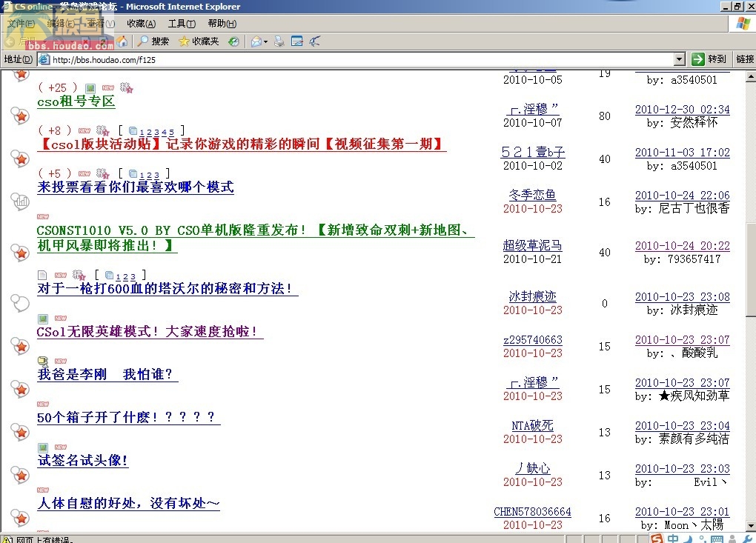Click the vertical scrollbar thumb
Image resolution: width=756 pixels, height=543 pixels.
[x=751, y=270]
